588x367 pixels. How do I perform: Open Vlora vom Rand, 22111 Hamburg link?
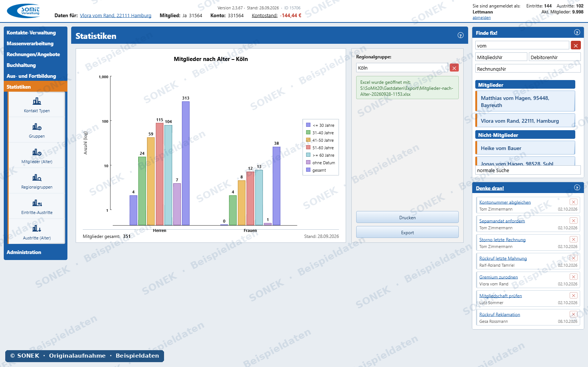pyautogui.click(x=116, y=16)
